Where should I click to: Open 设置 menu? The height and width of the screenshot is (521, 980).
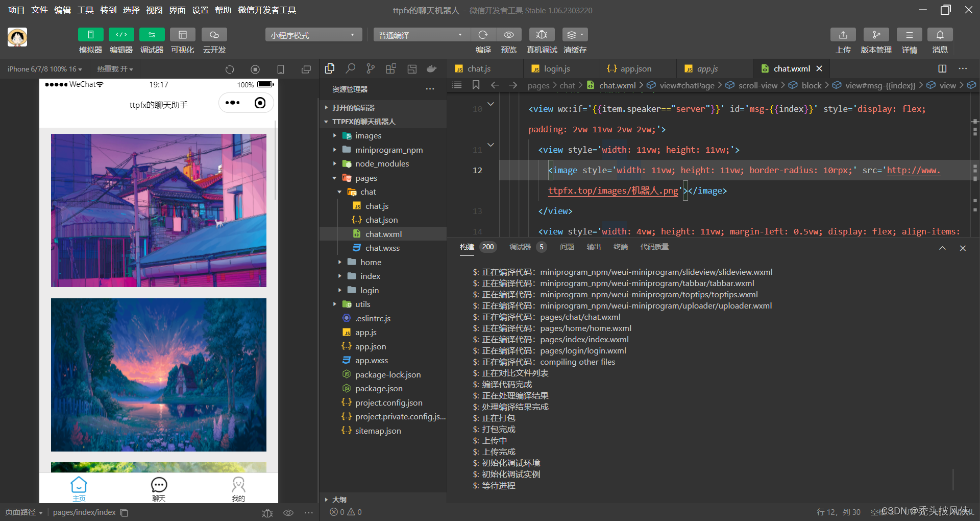tap(200, 10)
